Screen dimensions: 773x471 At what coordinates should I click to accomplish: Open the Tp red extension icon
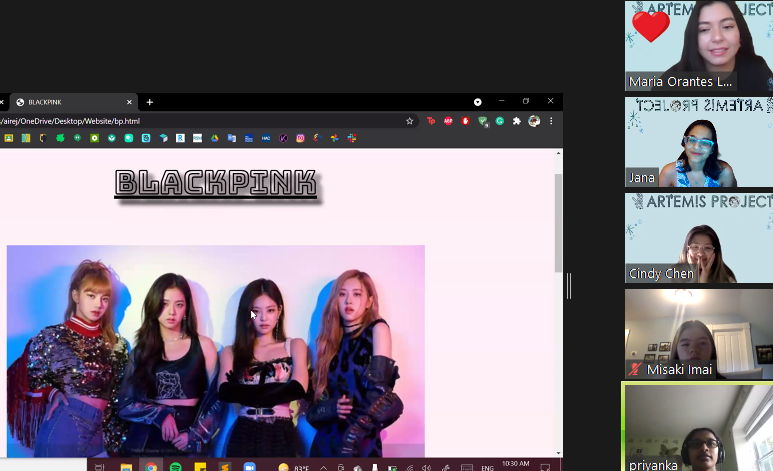(x=431, y=121)
